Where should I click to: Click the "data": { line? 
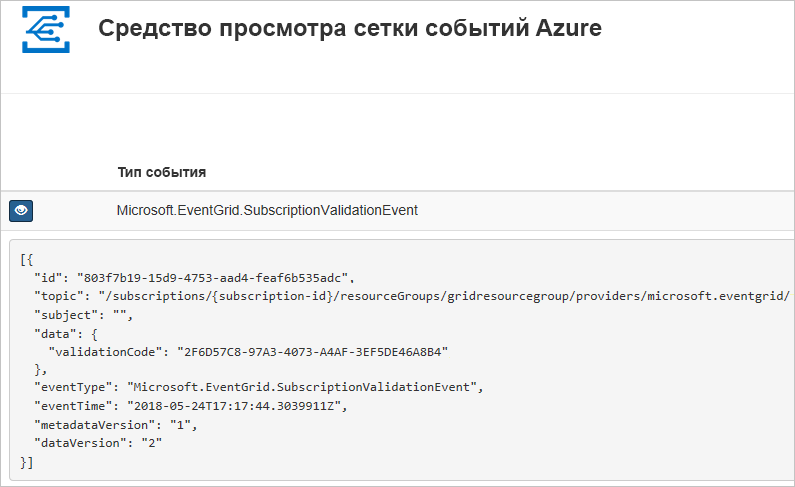point(65,334)
